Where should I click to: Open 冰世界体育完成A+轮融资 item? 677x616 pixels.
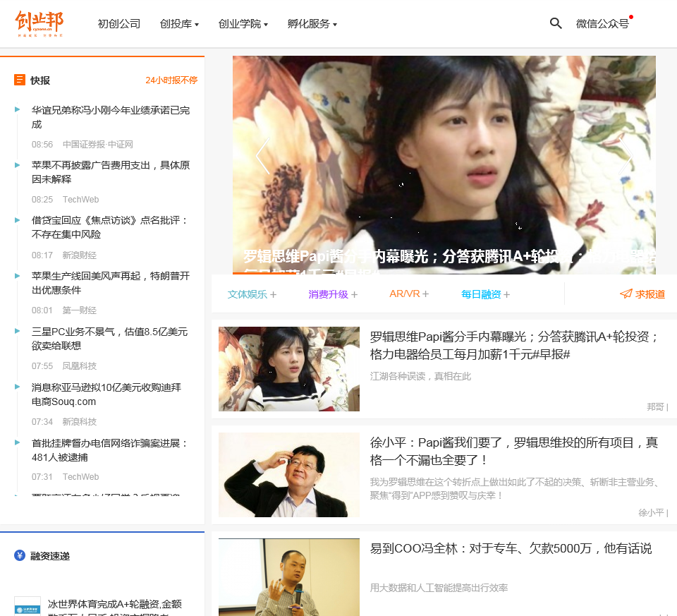(115, 608)
